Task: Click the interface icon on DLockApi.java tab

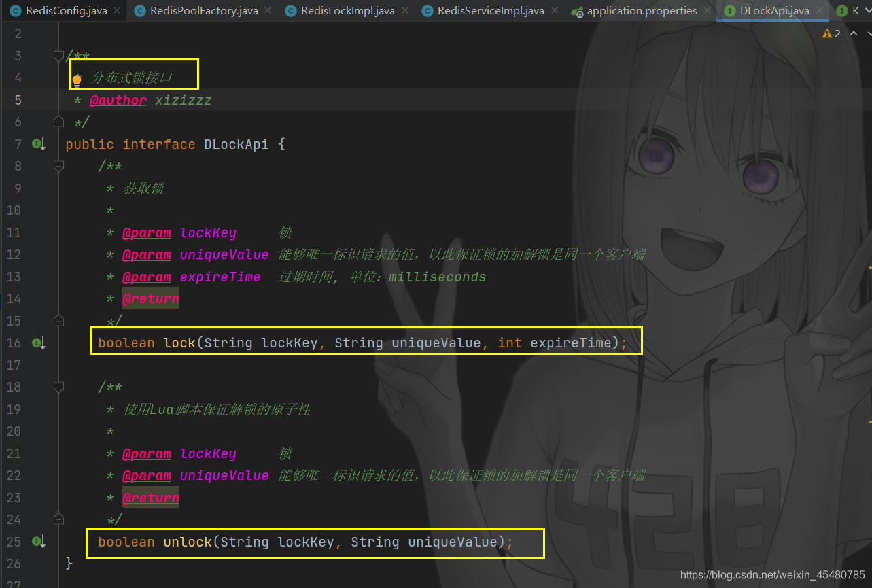Action: (729, 11)
